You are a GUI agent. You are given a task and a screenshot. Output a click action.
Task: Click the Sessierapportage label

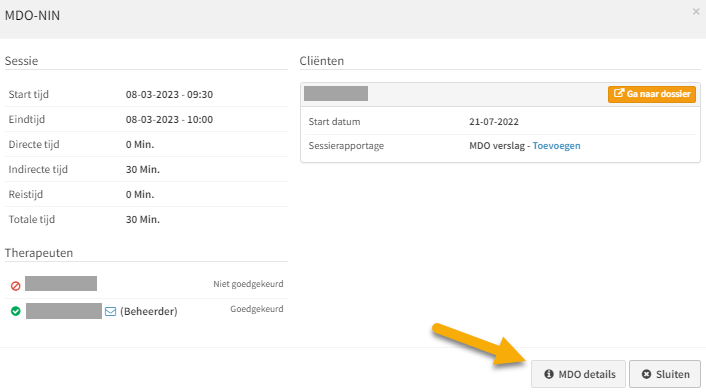346,146
